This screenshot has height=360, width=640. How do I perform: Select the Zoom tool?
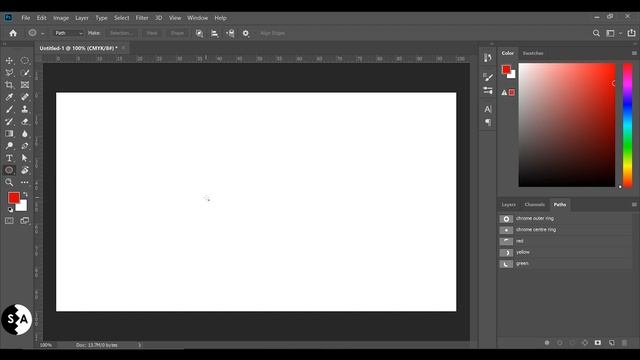pyautogui.click(x=9, y=182)
